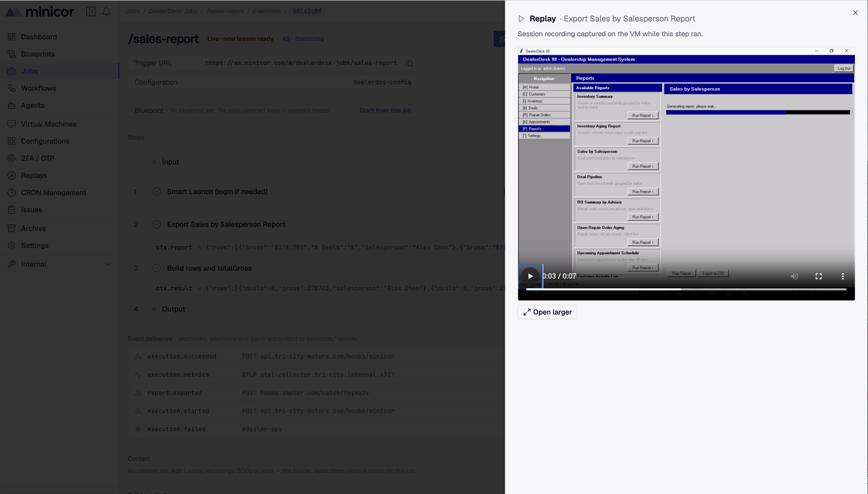868x494 pixels.
Task: Click the execution.metrics telemetry icon
Action: pos(138,375)
